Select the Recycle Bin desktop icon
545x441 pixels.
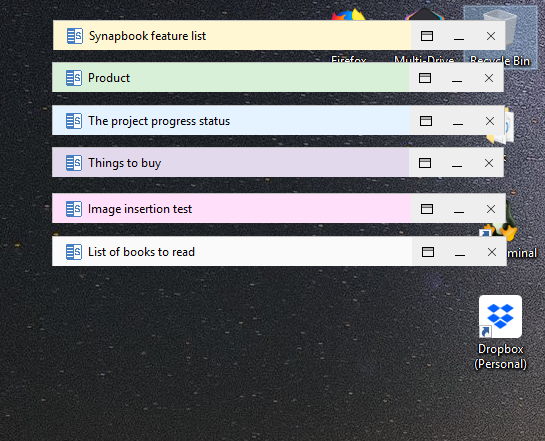500,37
